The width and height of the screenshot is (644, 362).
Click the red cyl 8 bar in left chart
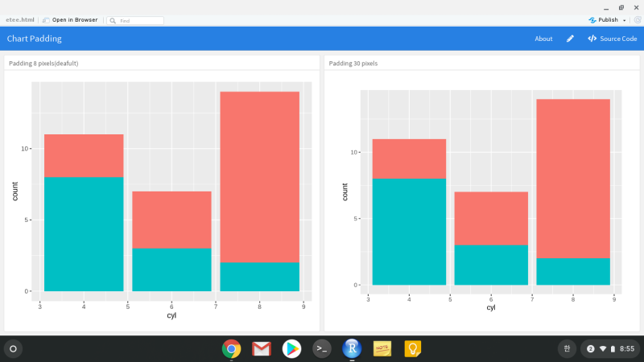click(x=259, y=177)
